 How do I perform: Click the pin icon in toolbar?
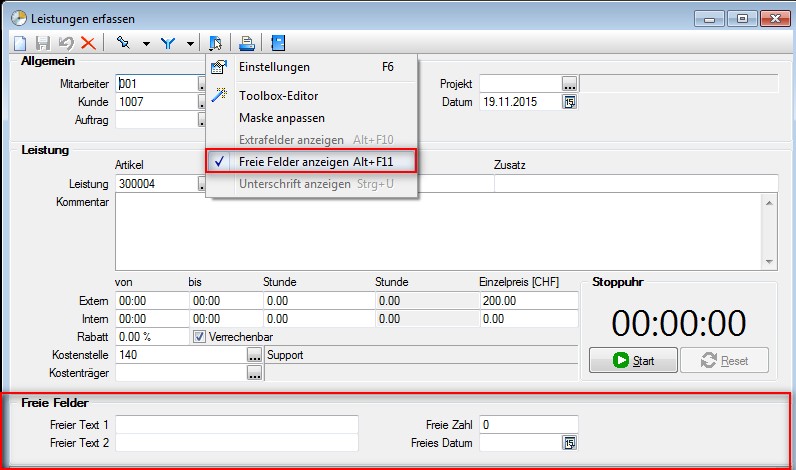pos(124,43)
